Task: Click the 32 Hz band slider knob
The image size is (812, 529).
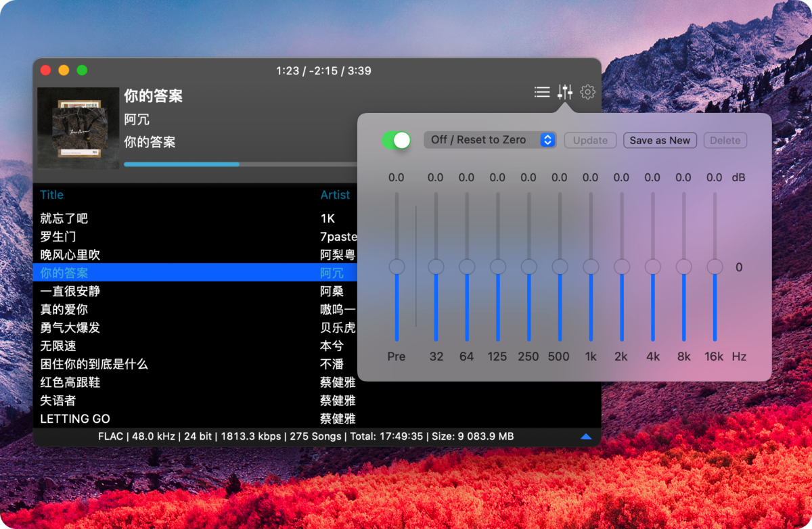Action: click(436, 267)
